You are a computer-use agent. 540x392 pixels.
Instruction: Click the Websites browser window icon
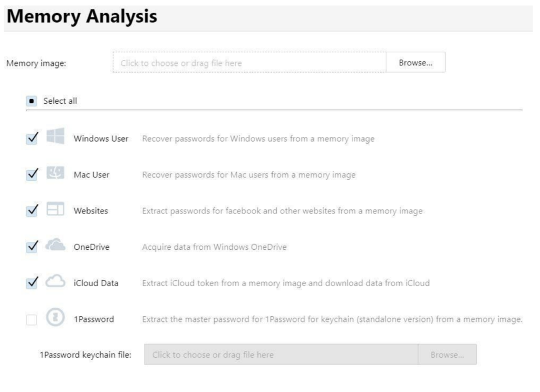click(x=55, y=209)
